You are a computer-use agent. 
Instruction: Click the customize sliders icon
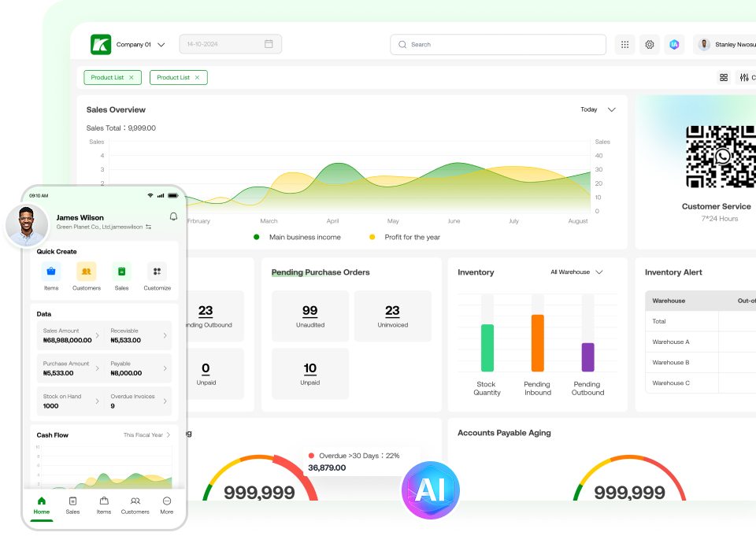click(x=744, y=78)
